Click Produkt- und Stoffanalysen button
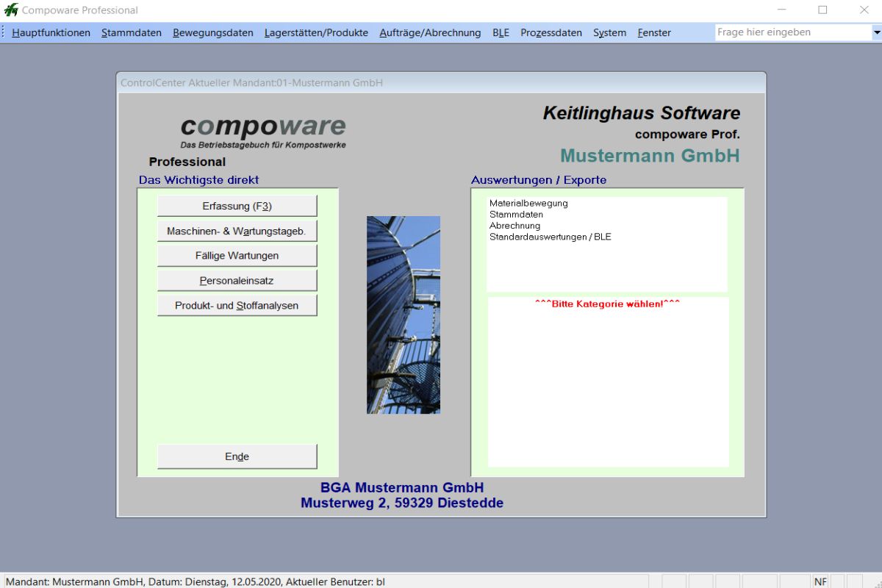The width and height of the screenshot is (882, 588). pos(237,306)
